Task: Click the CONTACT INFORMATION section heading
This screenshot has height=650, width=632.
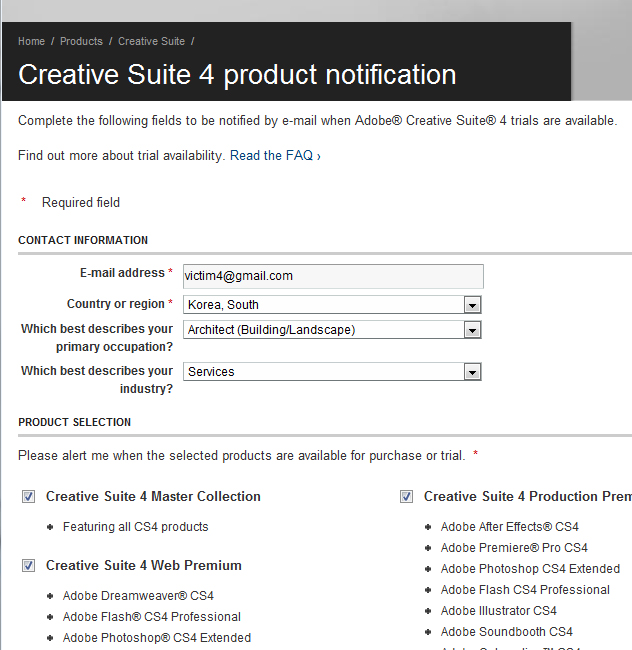Action: [x=83, y=240]
